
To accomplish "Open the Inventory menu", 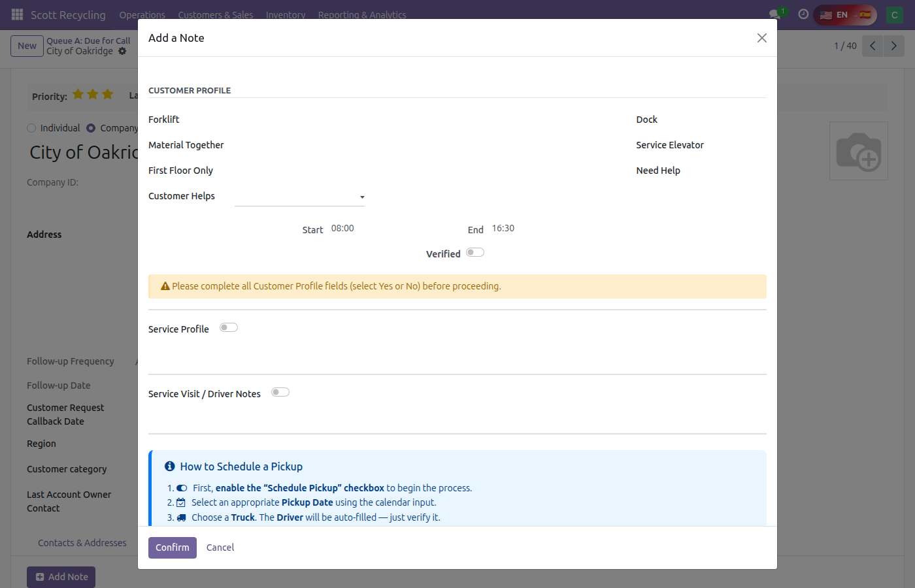I will [286, 14].
